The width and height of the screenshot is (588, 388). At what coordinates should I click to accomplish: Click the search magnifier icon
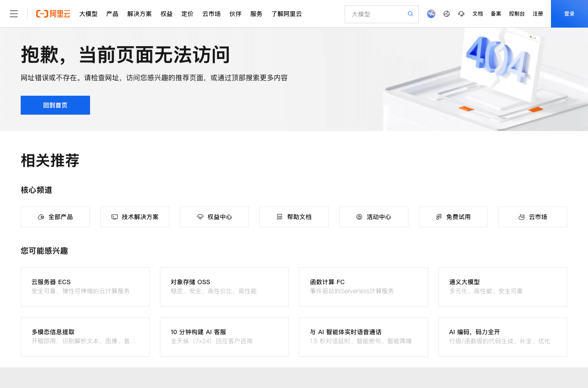click(x=411, y=14)
